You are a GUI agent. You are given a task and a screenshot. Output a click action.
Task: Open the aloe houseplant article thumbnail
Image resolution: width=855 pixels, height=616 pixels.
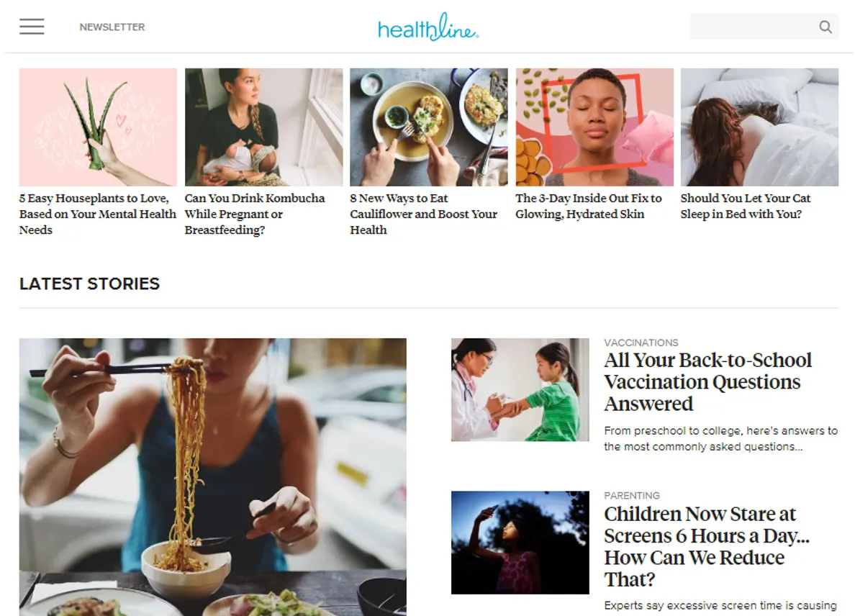pos(98,127)
